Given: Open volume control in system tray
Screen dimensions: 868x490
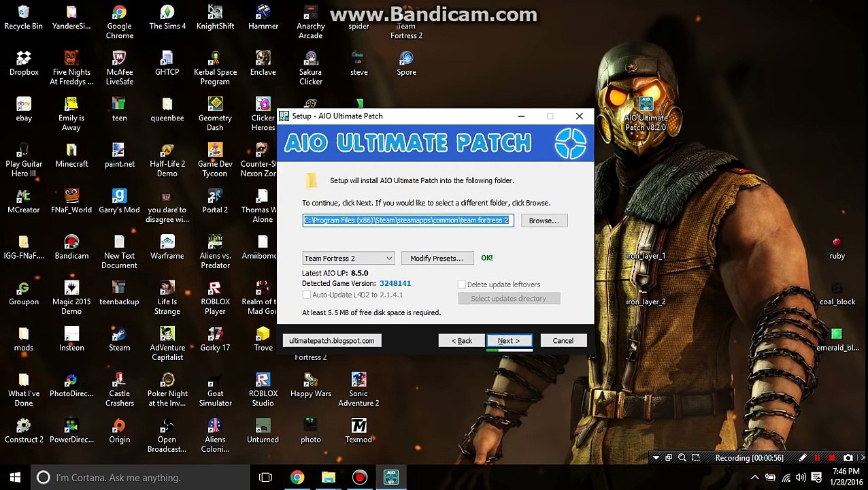Looking at the screenshot, I should pos(802,478).
